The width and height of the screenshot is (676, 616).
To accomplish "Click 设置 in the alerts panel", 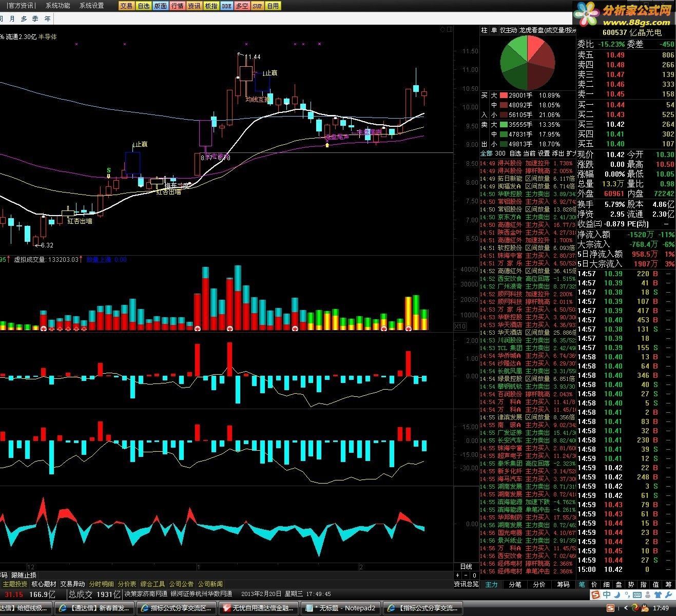I will coord(544,153).
